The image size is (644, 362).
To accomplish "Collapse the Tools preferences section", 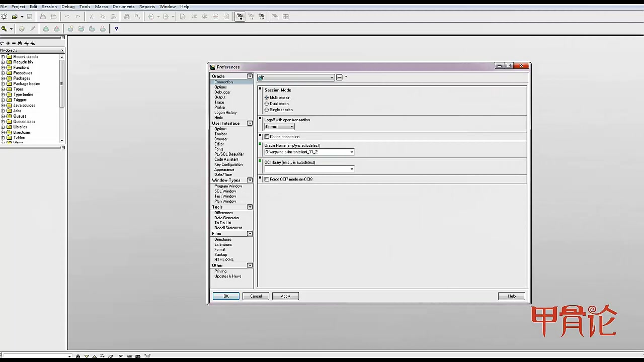I will coord(250,207).
